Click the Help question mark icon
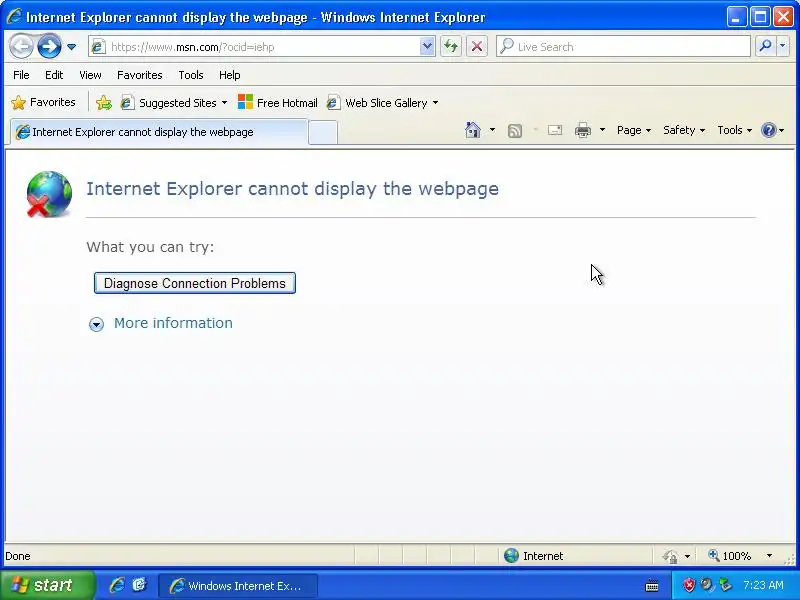Screen dimensions: 800x600 (x=768, y=130)
